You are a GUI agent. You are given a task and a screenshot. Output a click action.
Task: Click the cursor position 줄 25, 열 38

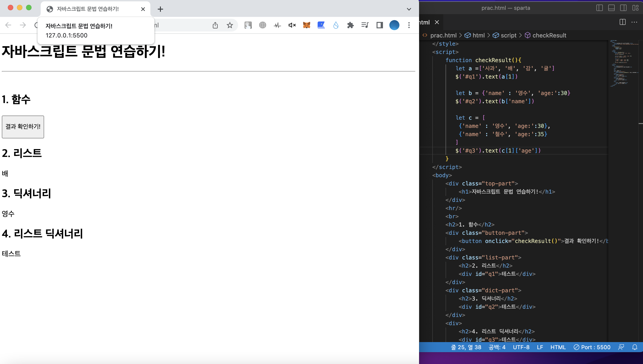[466, 347]
